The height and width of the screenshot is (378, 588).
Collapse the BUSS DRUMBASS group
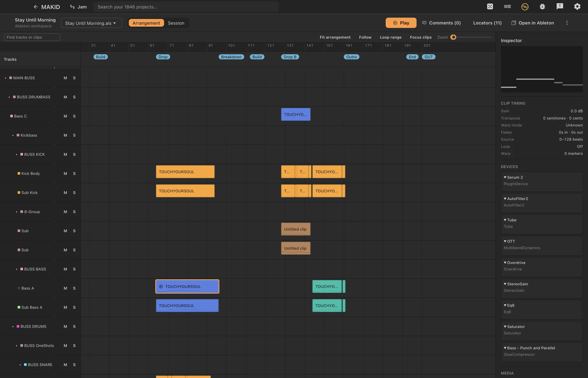coord(9,97)
